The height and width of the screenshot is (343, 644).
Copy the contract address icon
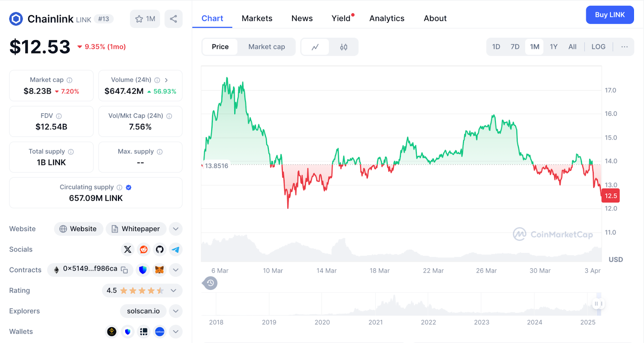pos(124,270)
